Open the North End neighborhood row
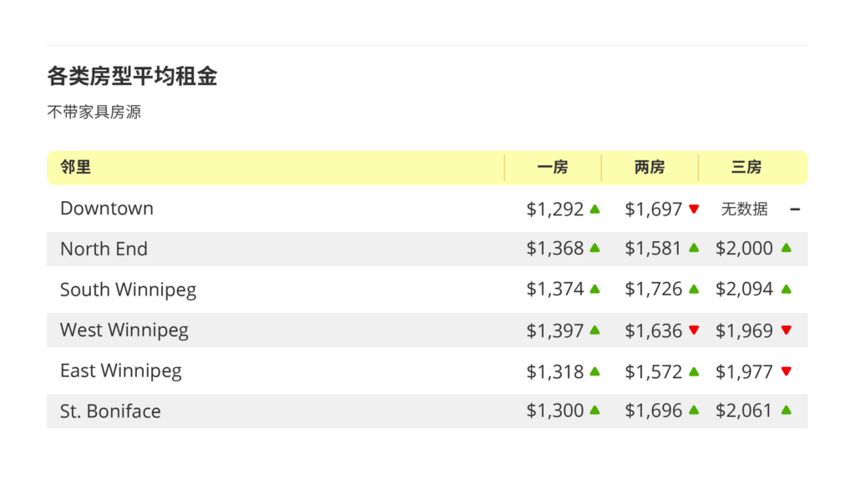The image size is (855, 504). point(104,249)
